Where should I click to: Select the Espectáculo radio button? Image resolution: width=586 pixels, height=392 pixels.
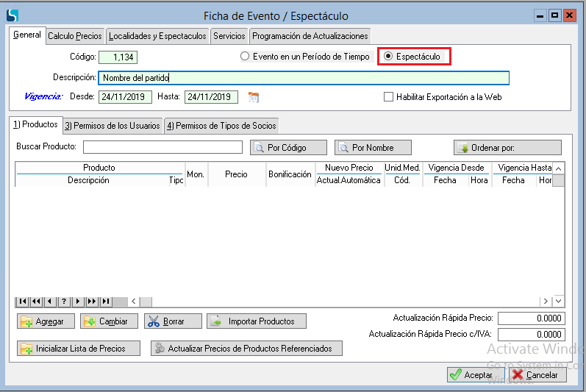pyautogui.click(x=389, y=57)
